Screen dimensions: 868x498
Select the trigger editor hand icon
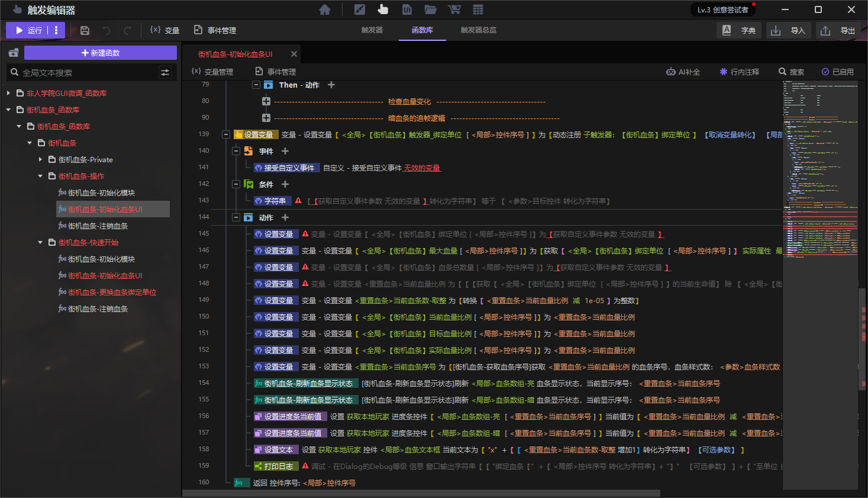pyautogui.click(x=383, y=9)
